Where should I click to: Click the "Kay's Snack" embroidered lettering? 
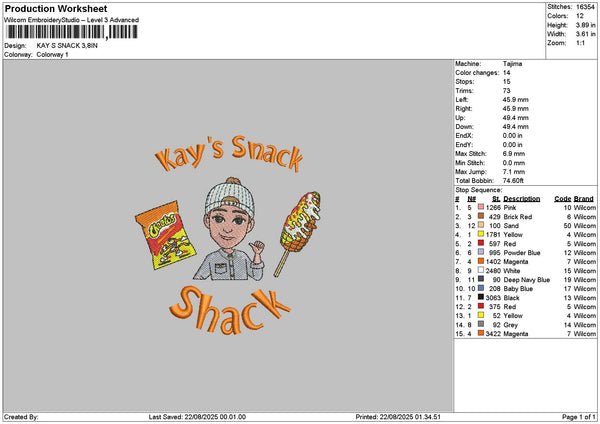point(229,154)
